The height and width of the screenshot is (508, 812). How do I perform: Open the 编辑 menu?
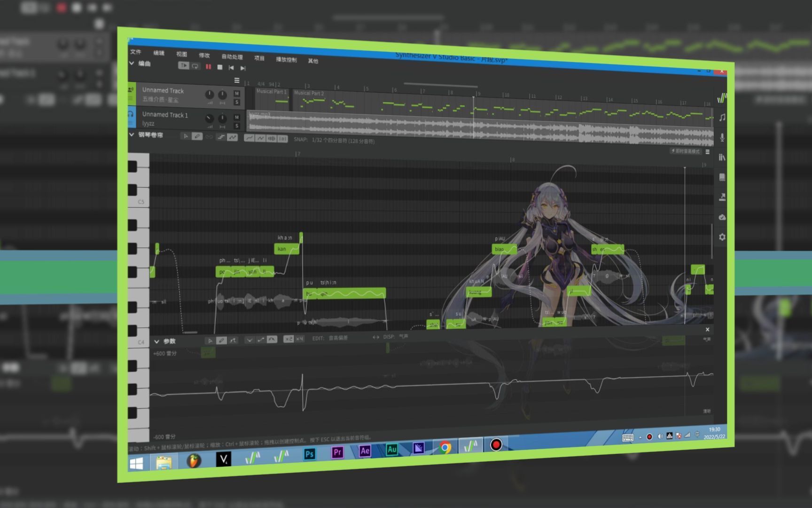(159, 53)
